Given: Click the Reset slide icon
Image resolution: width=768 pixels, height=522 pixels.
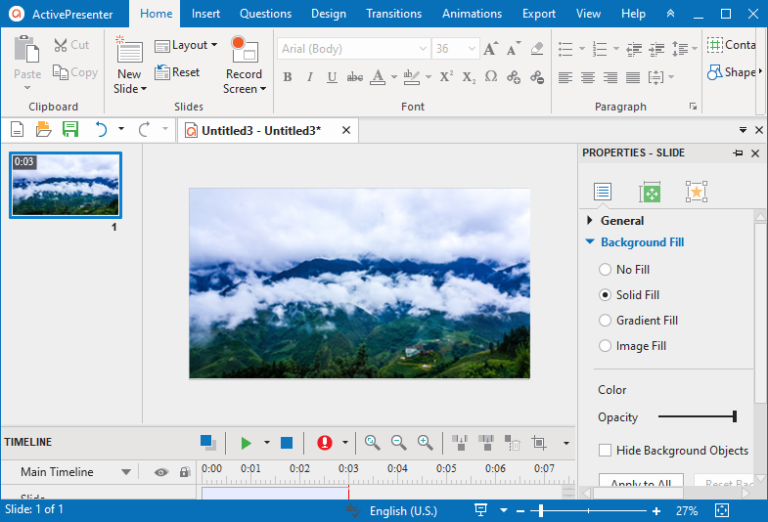Looking at the screenshot, I should [x=162, y=72].
